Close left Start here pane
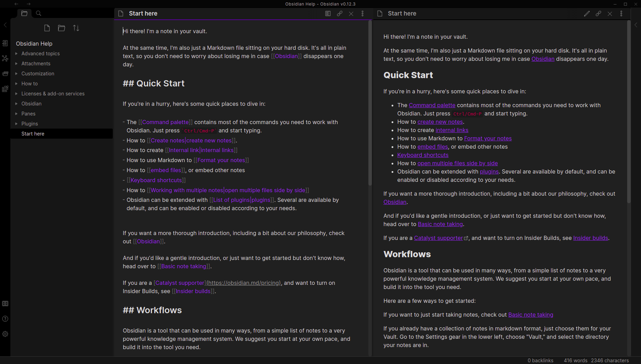 pyautogui.click(x=351, y=13)
